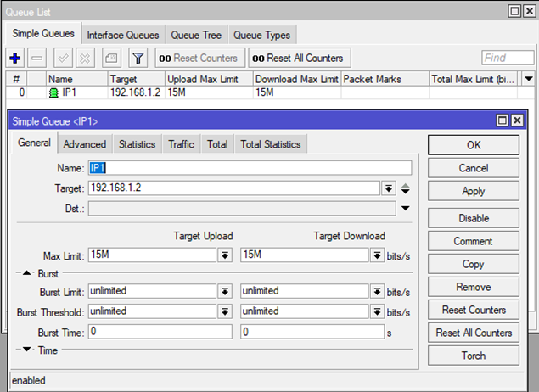Expand the Time section
This screenshot has height=392, width=539.
click(26, 350)
